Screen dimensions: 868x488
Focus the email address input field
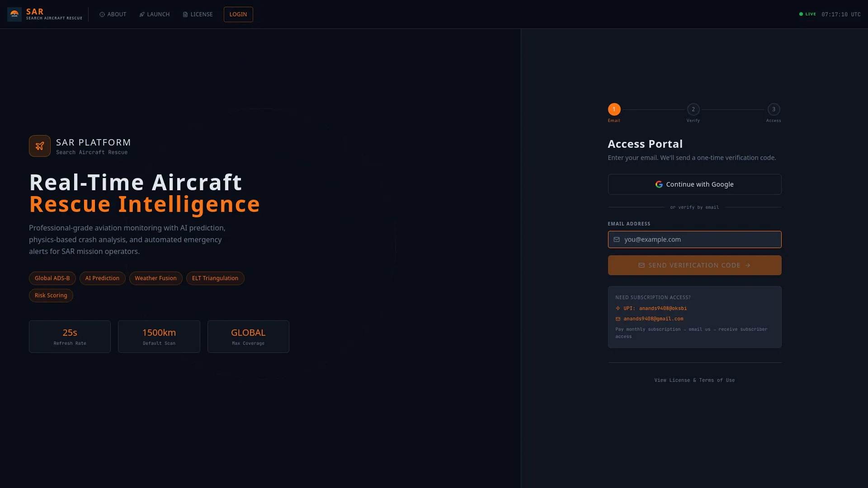coord(694,239)
